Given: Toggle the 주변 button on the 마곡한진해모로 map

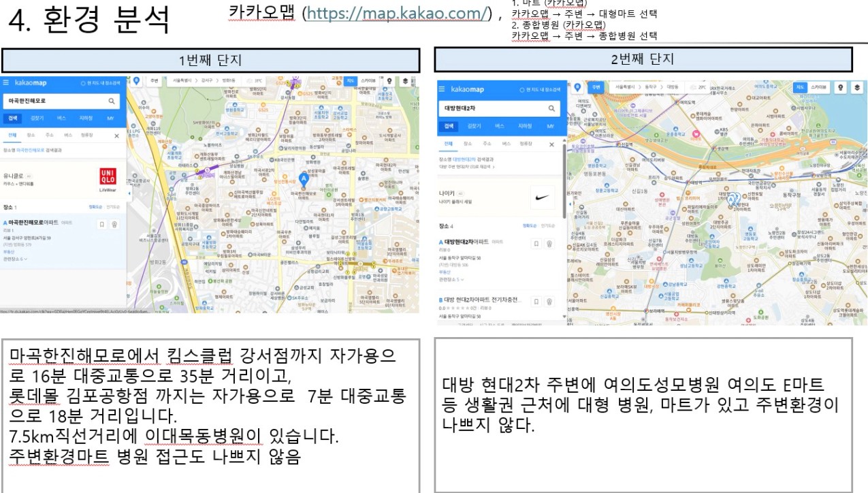Looking at the screenshot, I should coord(155,80).
